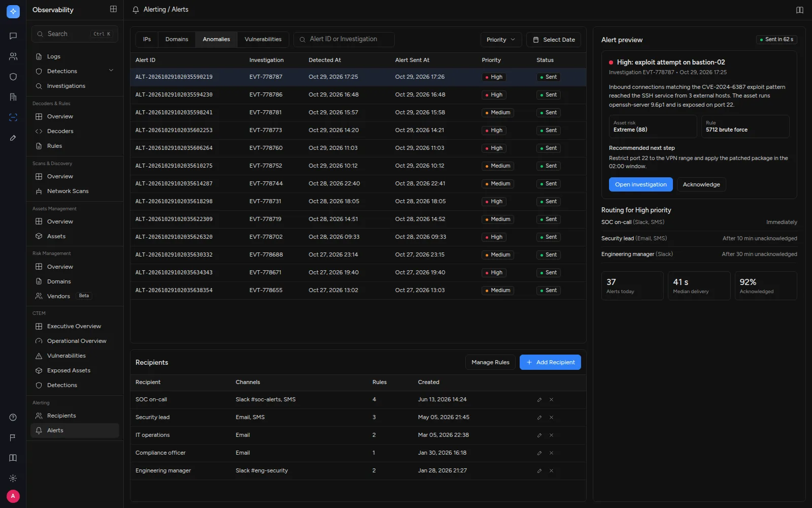Click the user avatar labeled A
812x508 pixels.
click(x=13, y=496)
